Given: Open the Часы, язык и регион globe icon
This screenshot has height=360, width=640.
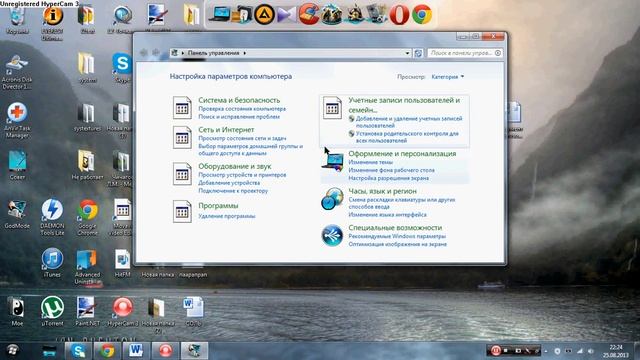Looking at the screenshot, I should (332, 199).
